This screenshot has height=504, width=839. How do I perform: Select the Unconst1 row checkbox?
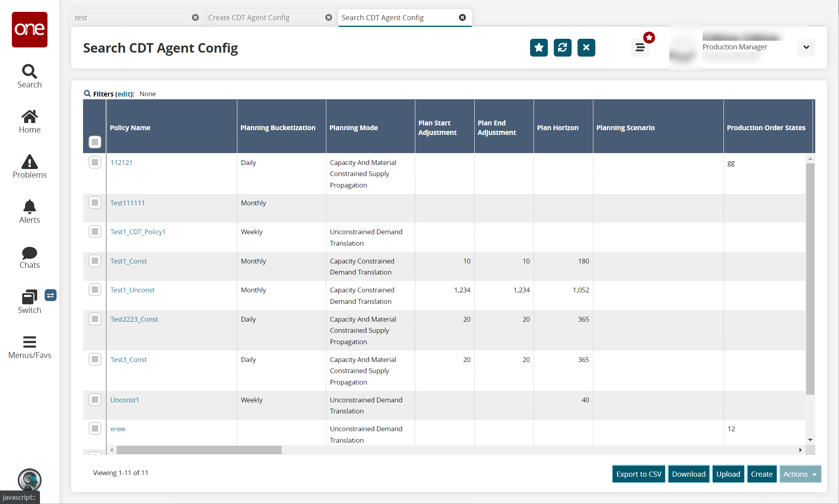[95, 400]
